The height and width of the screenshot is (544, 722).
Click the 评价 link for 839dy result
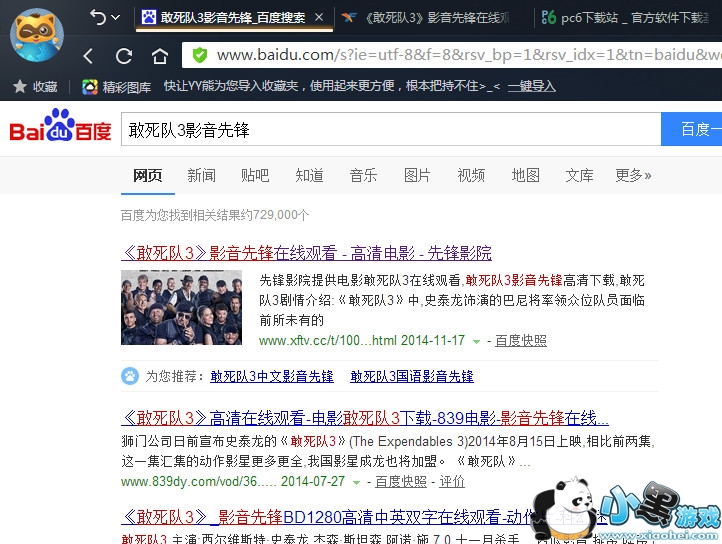tap(452, 481)
